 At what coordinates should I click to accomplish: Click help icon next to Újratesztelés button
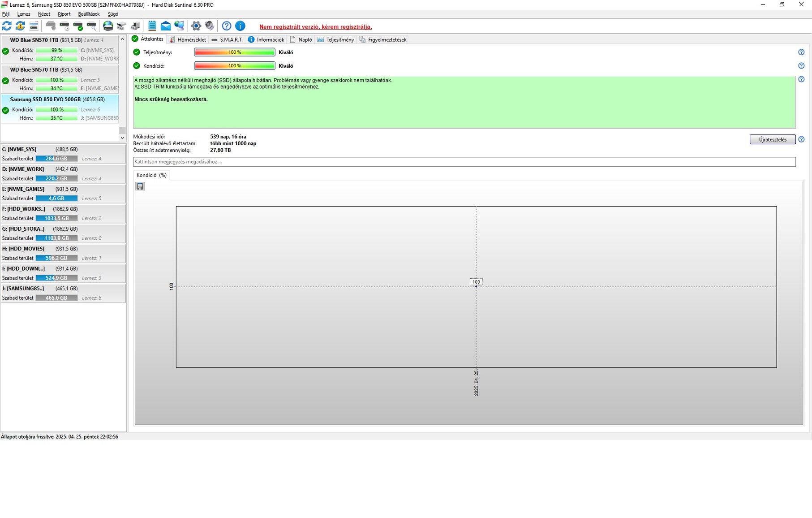tap(801, 139)
